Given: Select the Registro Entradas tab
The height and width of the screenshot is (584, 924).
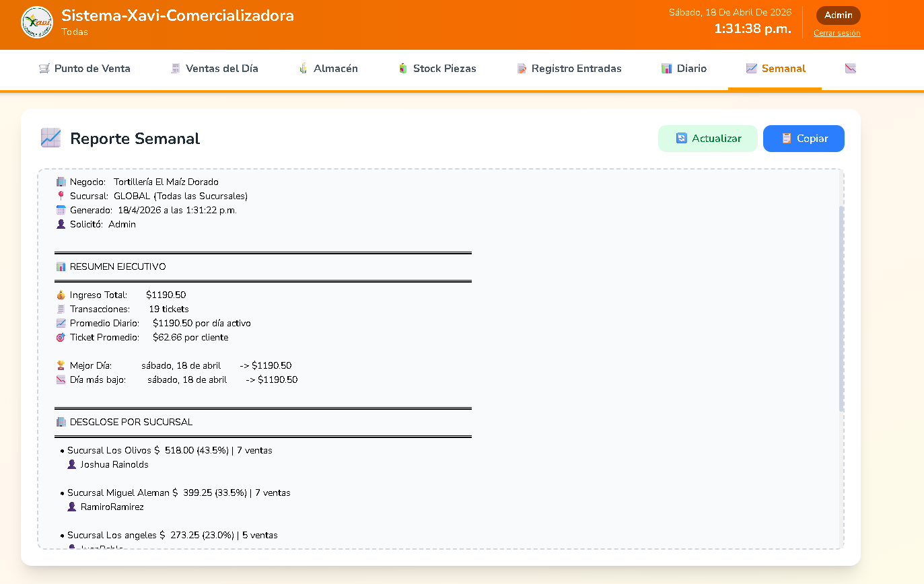Looking at the screenshot, I should (x=576, y=69).
